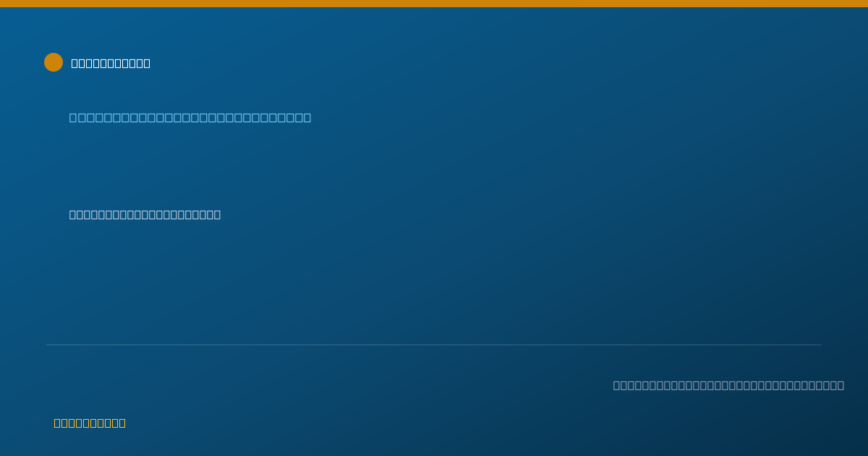Click the pale gray body text line
The width and height of the screenshot is (868, 456).
click(145, 214)
